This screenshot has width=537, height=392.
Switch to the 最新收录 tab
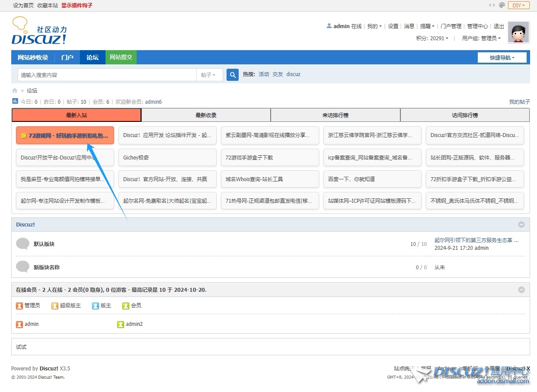[x=206, y=115]
